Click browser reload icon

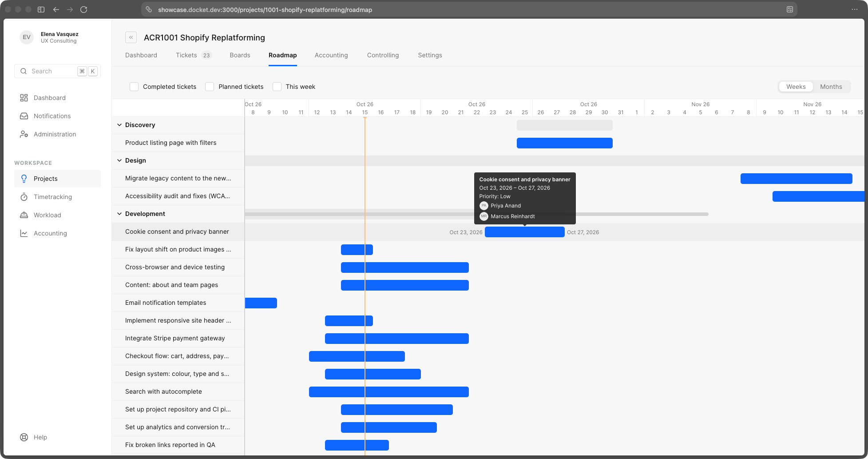click(x=83, y=9)
